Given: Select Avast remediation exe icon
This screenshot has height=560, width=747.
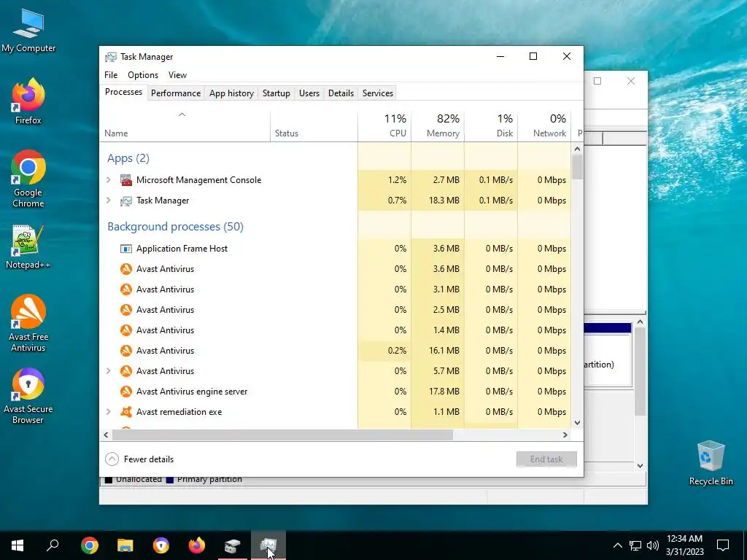Looking at the screenshot, I should (x=125, y=412).
